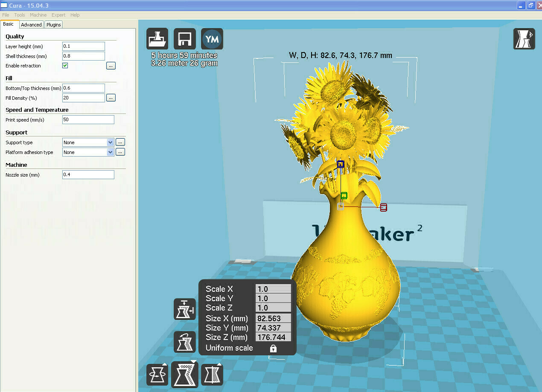
Task: Click the Fill Density input field
Action: pos(84,98)
